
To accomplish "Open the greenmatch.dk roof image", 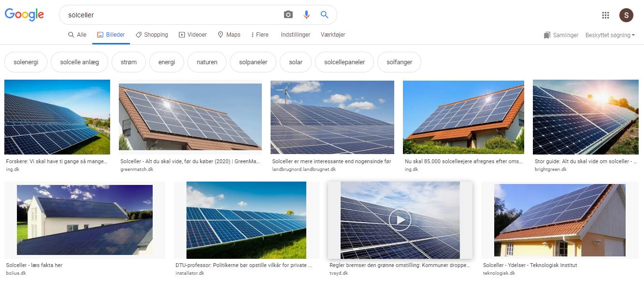I will pos(190,117).
